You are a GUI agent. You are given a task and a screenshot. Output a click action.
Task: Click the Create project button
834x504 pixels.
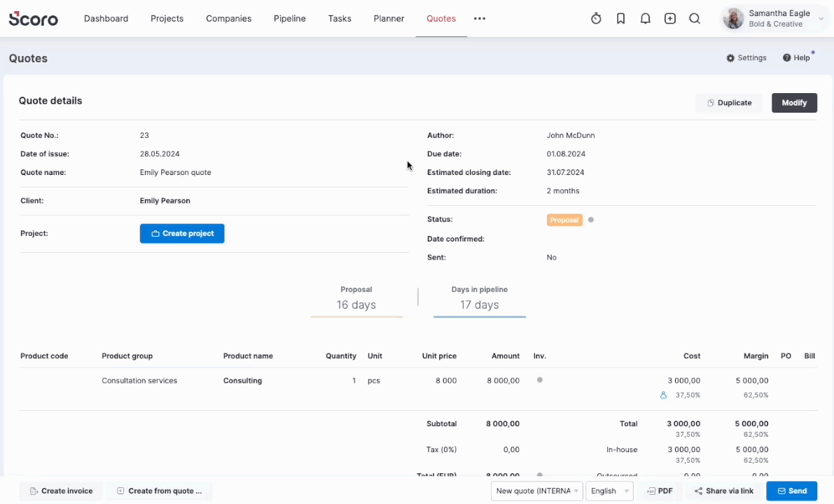pos(182,233)
